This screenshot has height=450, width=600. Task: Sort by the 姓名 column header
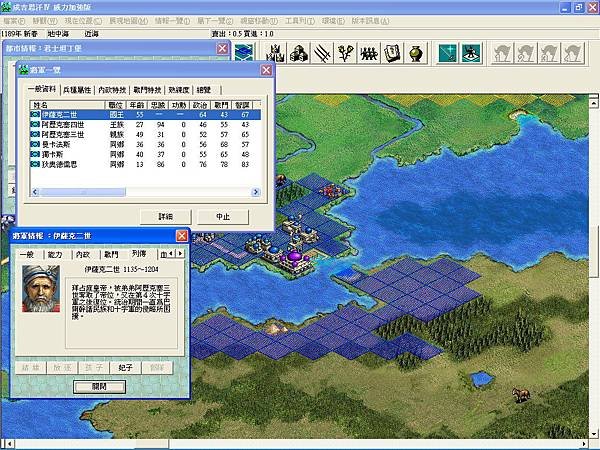pyautogui.click(x=67, y=105)
